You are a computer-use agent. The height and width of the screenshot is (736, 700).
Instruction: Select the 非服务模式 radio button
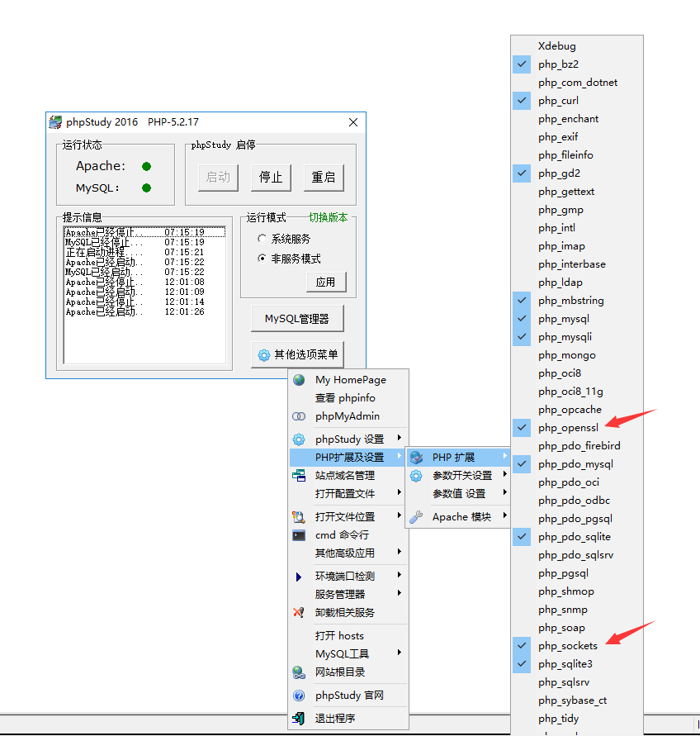click(x=262, y=259)
